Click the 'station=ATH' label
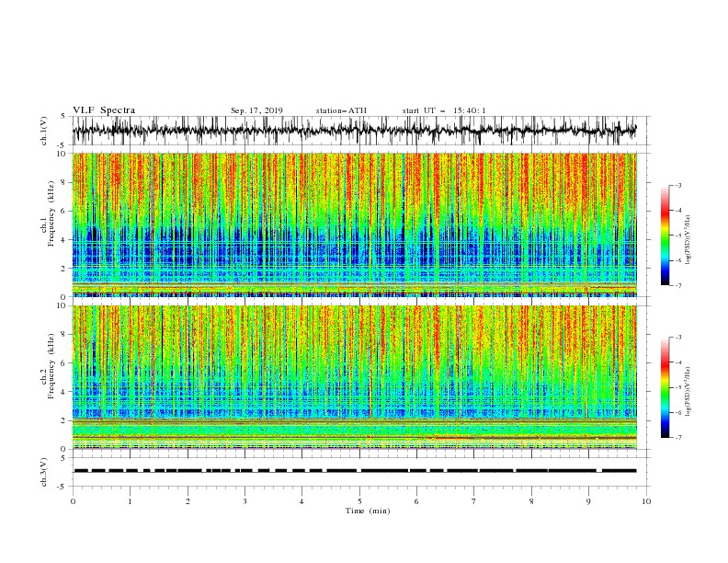The image size is (728, 563). click(341, 110)
